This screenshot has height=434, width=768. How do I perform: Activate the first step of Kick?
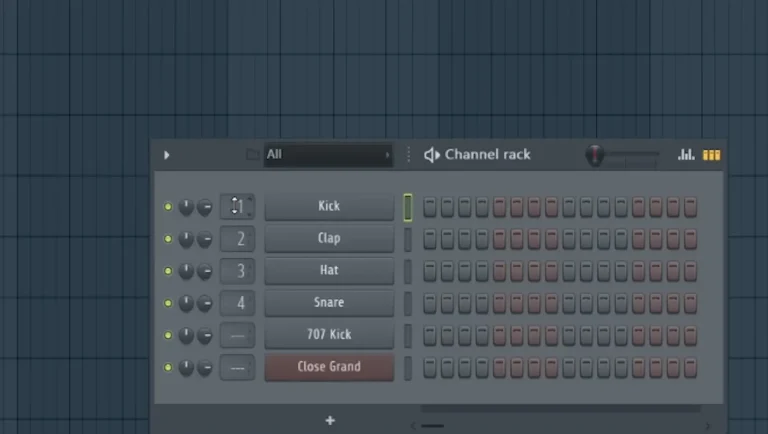(430, 207)
